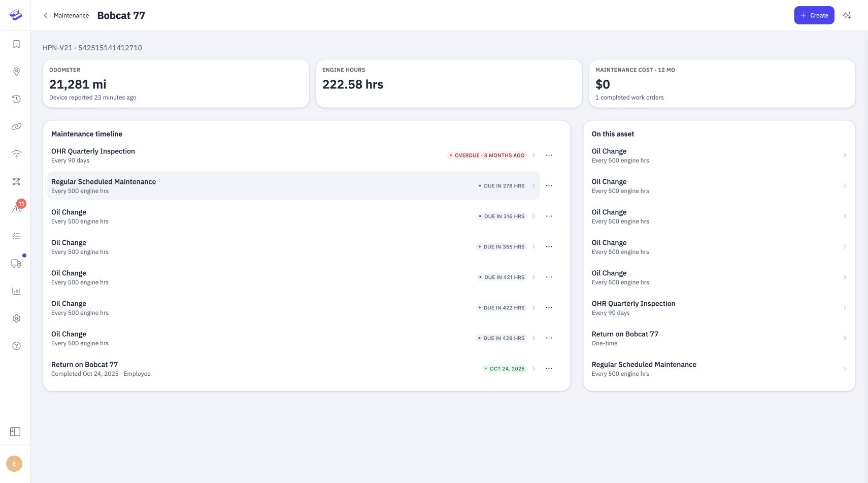Click the sparkle assistant icon beside Create
Viewport: 868px width, 483px height.
(847, 15)
